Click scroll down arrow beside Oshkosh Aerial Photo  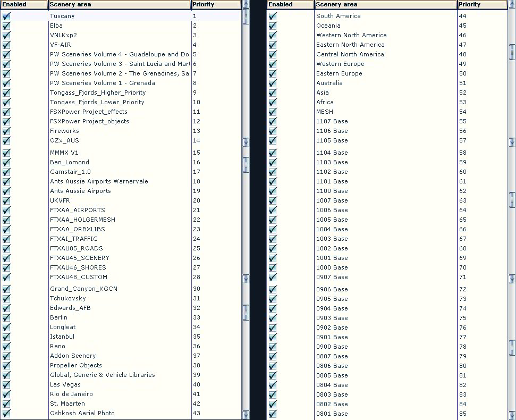(246, 415)
